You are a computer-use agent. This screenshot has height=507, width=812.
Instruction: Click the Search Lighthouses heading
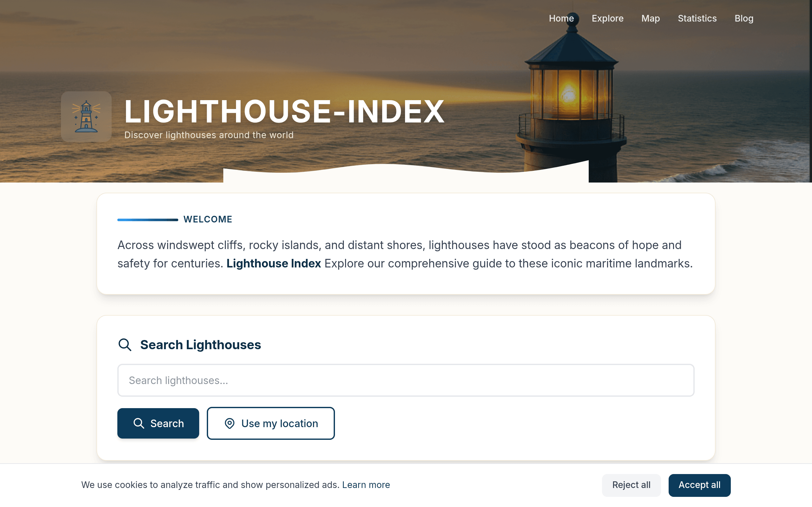coord(200,344)
